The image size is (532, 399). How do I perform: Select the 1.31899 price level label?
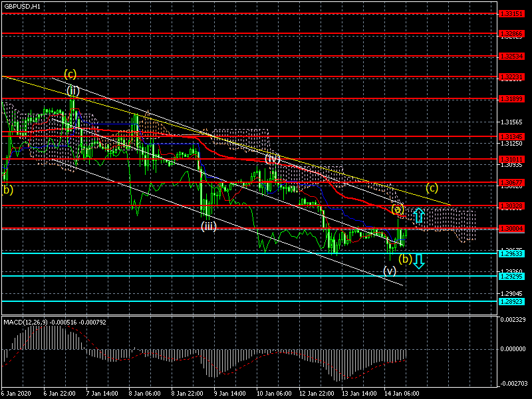[511, 98]
